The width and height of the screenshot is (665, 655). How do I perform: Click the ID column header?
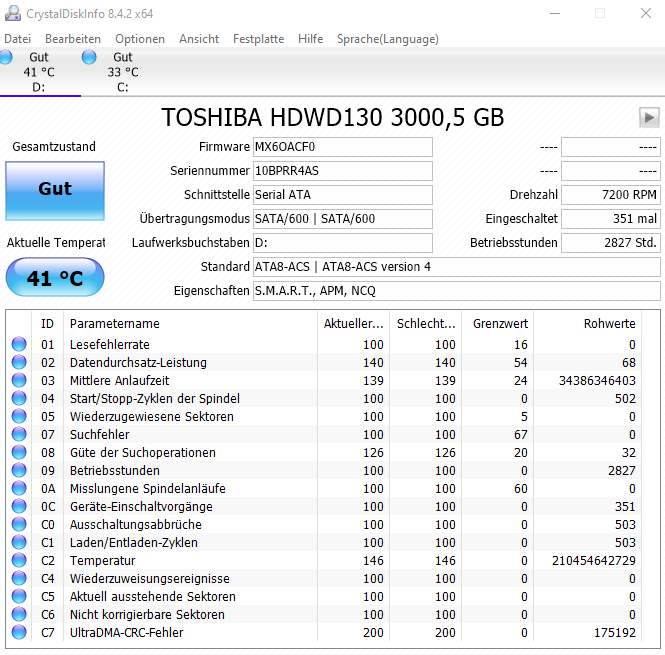tap(48, 324)
